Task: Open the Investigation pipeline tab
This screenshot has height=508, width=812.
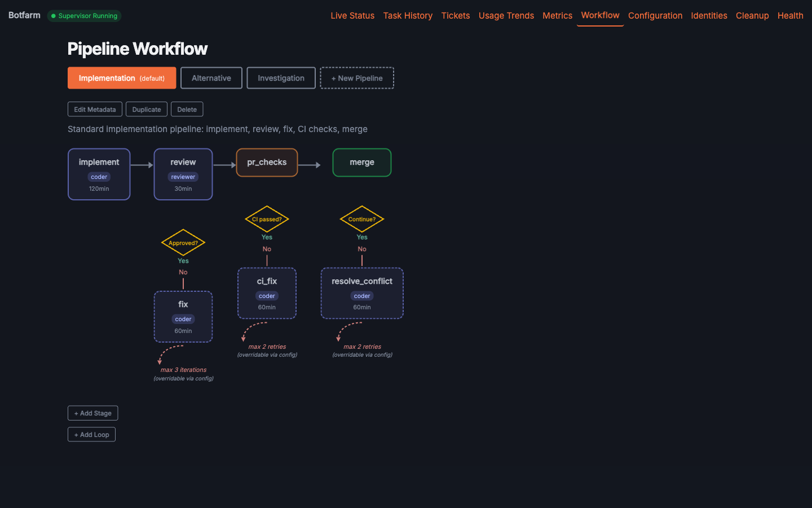Action: pos(281,78)
